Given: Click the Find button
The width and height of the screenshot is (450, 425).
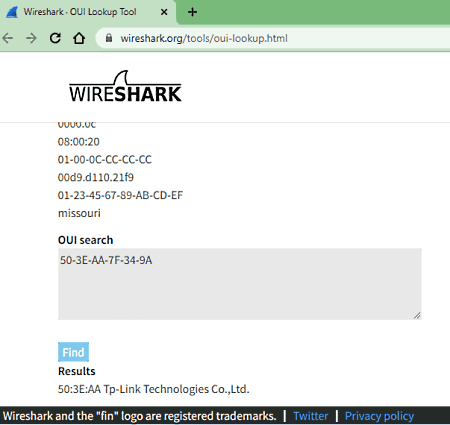Looking at the screenshot, I should (73, 352).
